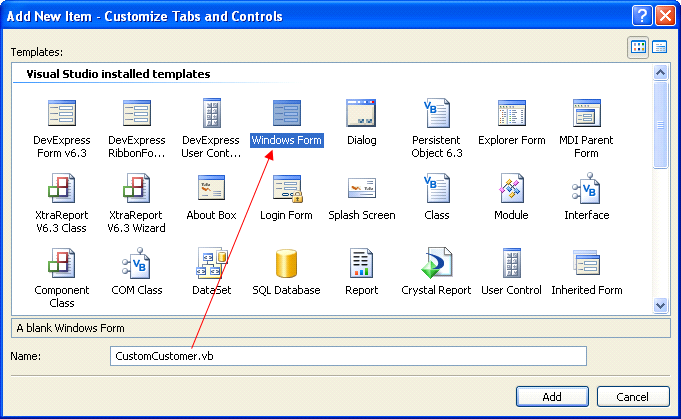Choose the Report template icon
The height and width of the screenshot is (419, 681).
click(x=361, y=263)
